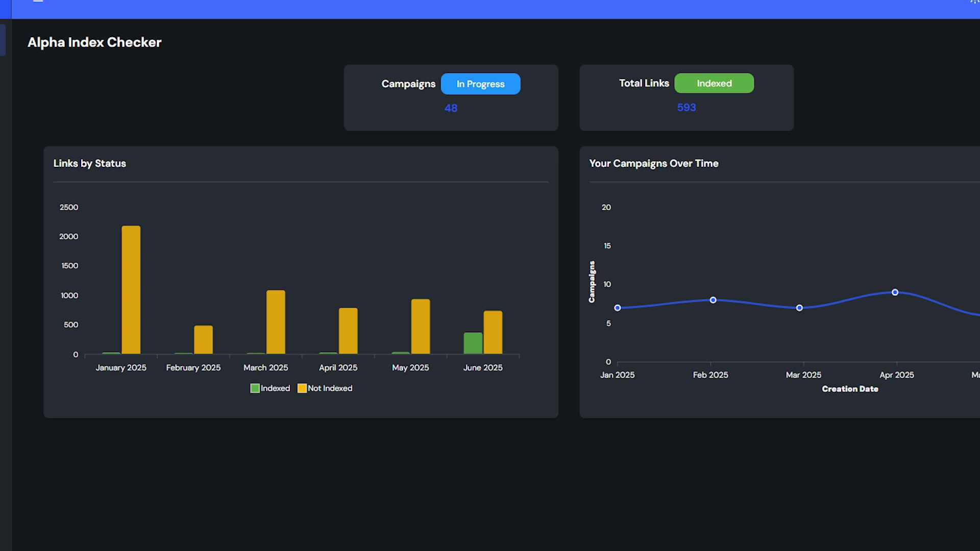The image size is (980, 551).
Task: Click the Apr 2025 line chart axis label
Action: point(897,374)
